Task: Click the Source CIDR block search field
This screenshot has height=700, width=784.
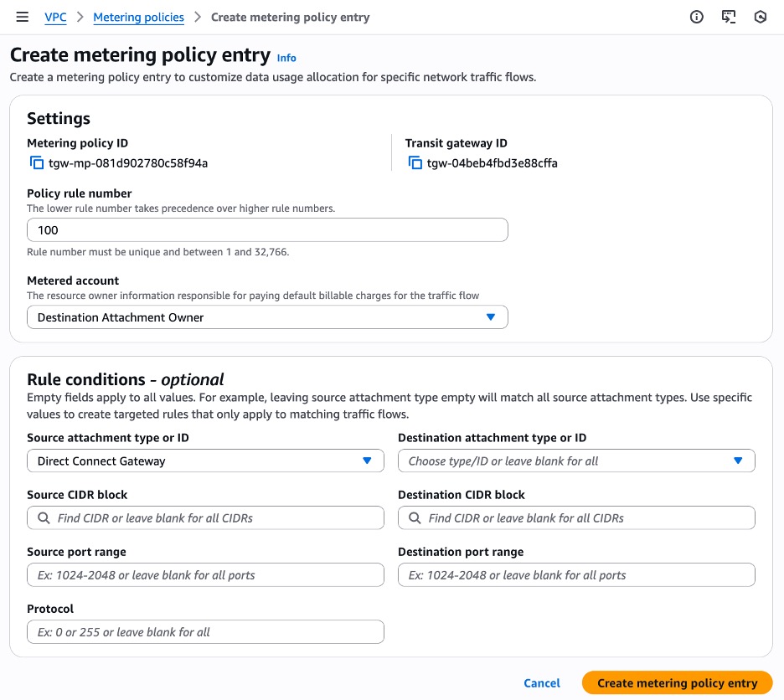Action: [x=205, y=518]
